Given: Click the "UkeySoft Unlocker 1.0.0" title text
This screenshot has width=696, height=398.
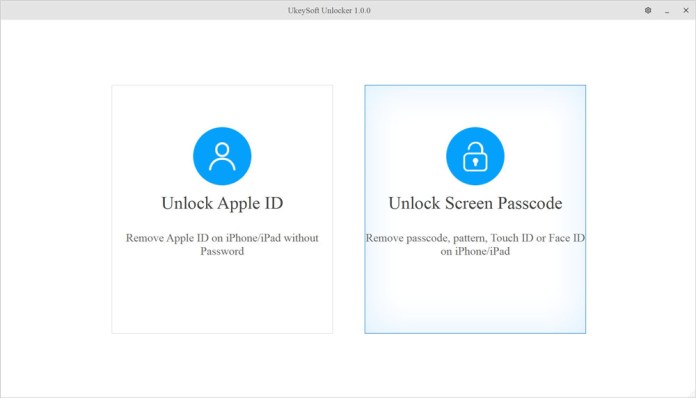Looking at the screenshot, I should click(329, 10).
